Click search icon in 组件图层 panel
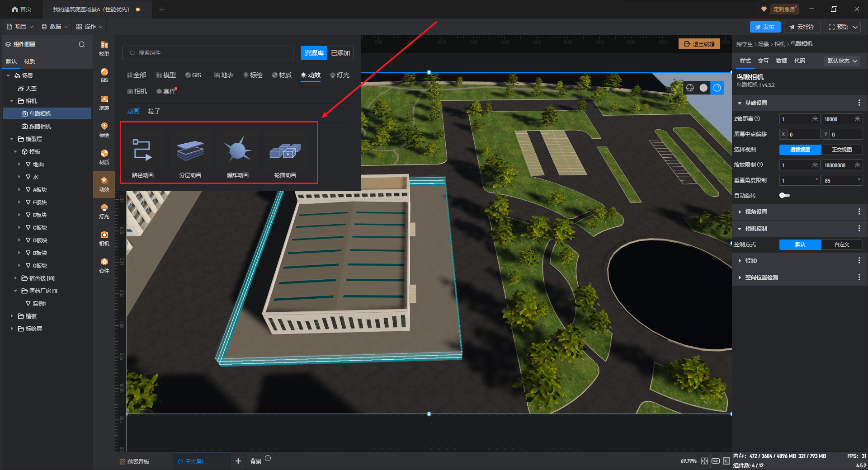The image size is (868, 470). tap(82, 44)
